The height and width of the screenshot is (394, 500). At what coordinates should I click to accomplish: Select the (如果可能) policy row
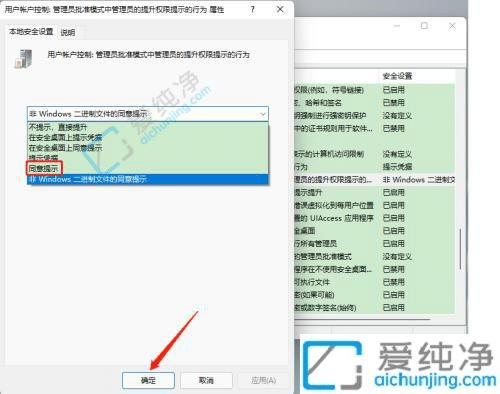pyautogui.click(x=374, y=295)
